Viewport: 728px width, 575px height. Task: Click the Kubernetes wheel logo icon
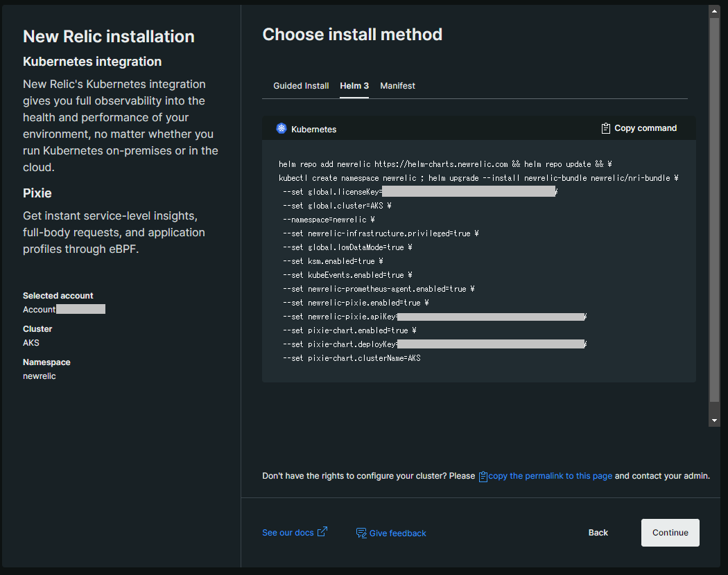(281, 128)
